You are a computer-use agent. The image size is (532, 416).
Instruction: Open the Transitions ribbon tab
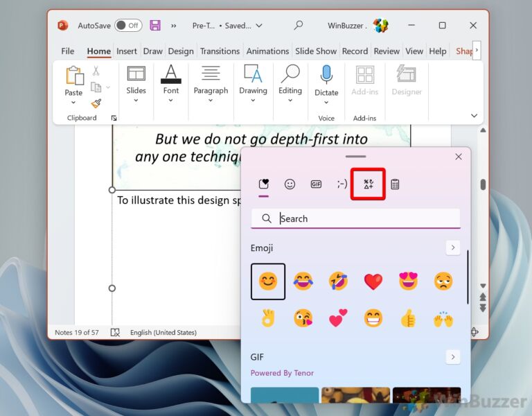point(220,51)
